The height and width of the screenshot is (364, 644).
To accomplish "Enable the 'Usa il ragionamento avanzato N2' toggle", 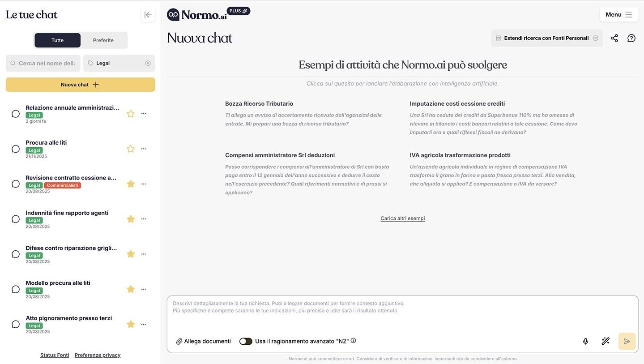I will (245, 341).
